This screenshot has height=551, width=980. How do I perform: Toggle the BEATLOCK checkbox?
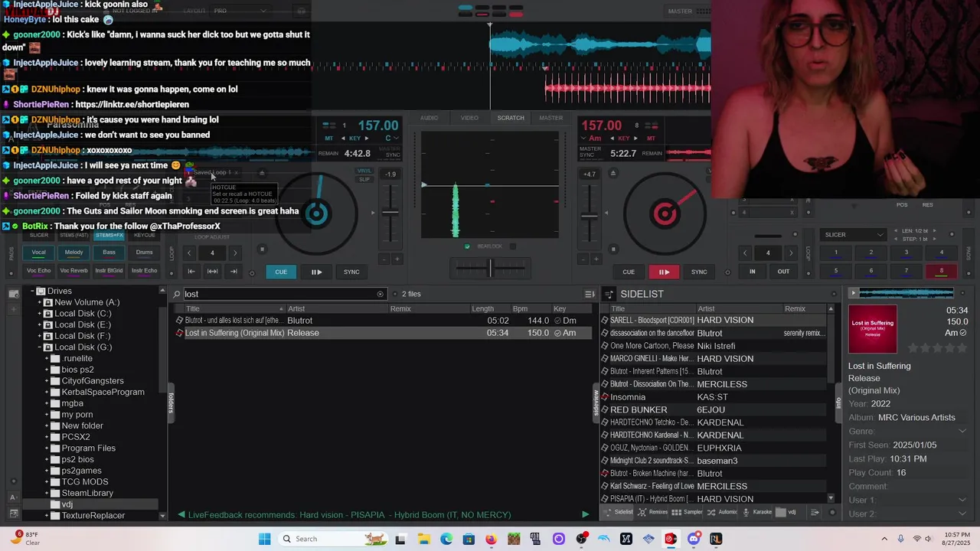coord(467,246)
